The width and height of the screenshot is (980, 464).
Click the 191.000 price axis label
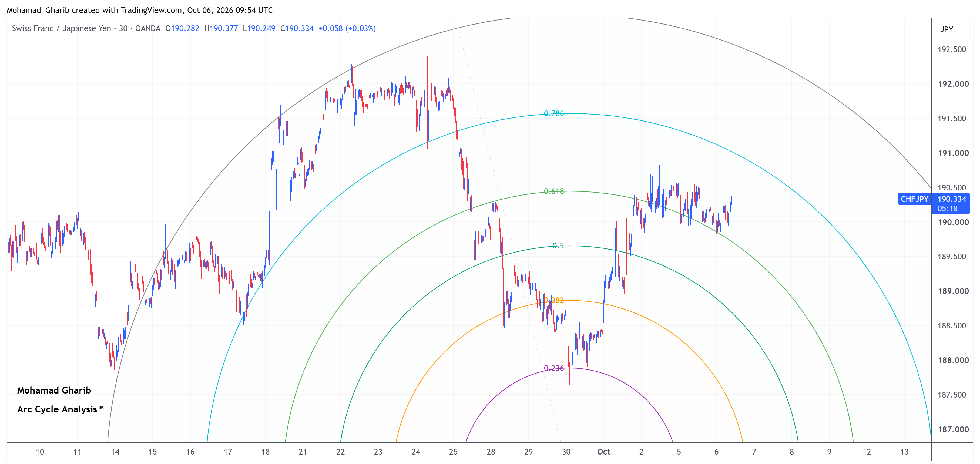point(953,153)
